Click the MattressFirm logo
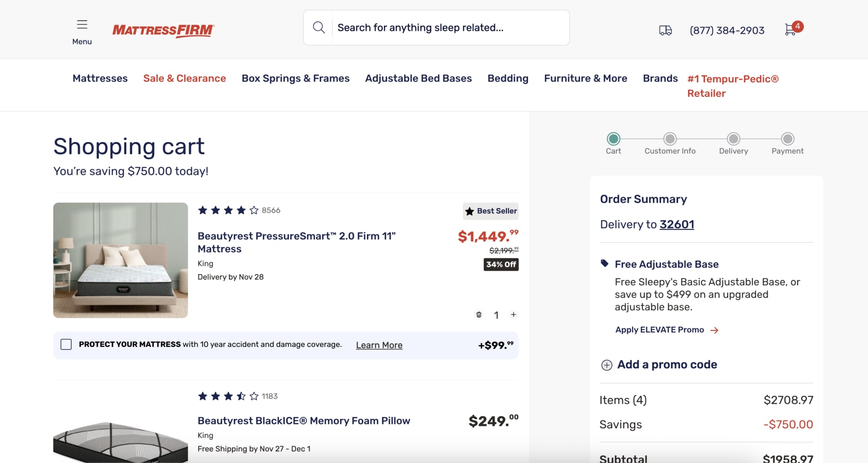 click(163, 30)
